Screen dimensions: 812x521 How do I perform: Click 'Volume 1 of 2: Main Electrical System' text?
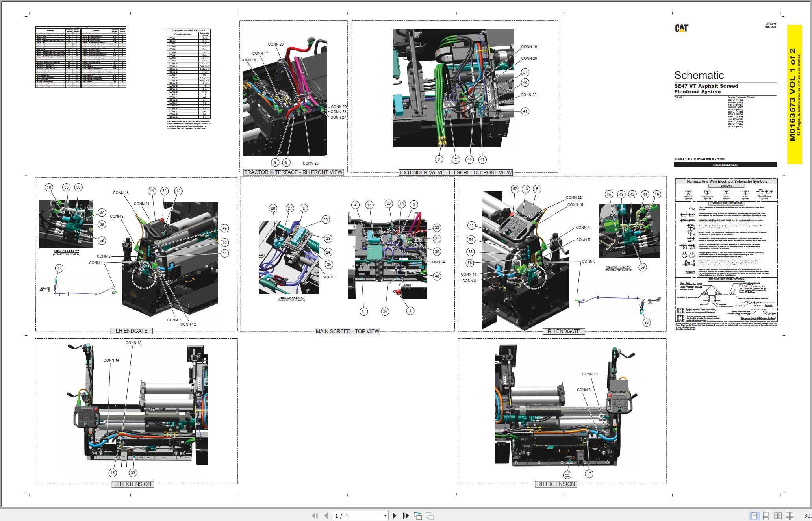click(699, 159)
